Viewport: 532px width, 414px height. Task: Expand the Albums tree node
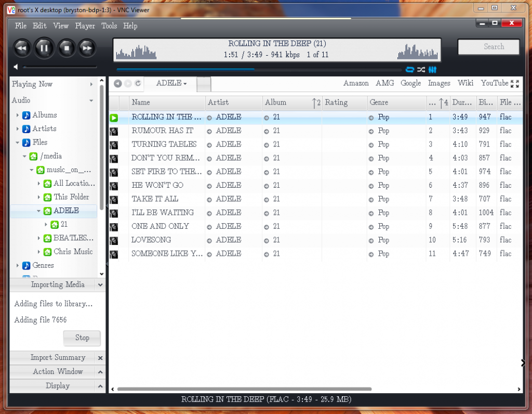17,115
